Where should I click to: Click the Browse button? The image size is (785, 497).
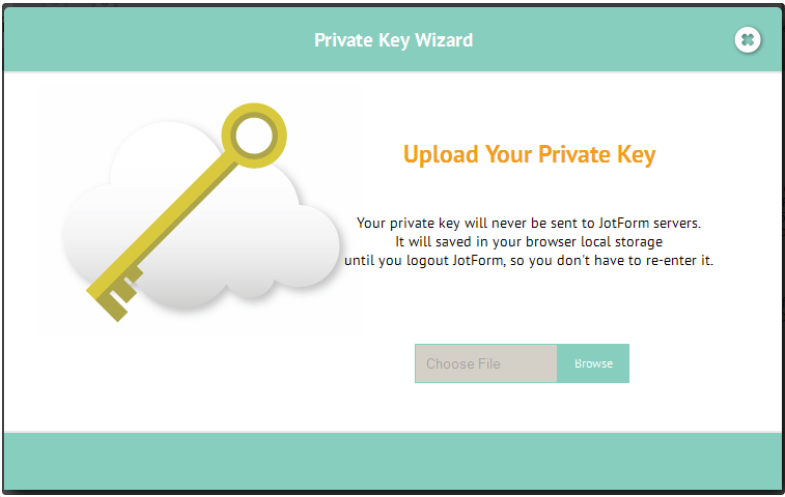point(593,363)
